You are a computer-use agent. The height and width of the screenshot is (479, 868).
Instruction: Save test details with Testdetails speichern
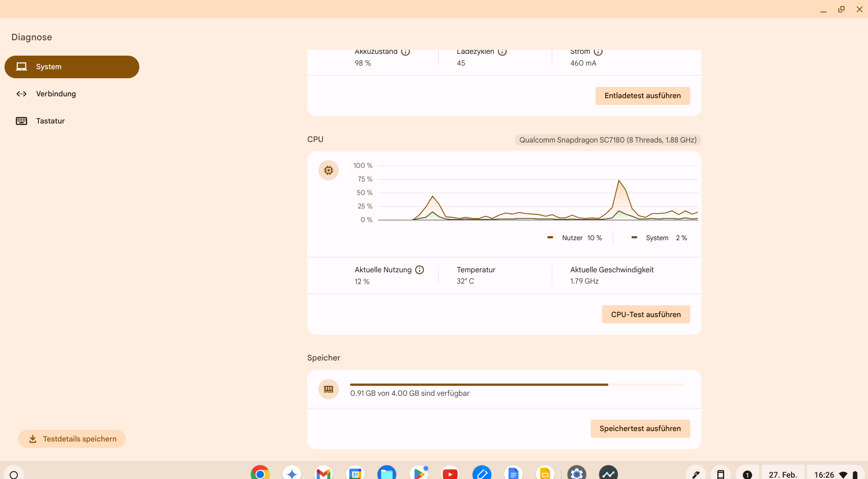(x=72, y=439)
